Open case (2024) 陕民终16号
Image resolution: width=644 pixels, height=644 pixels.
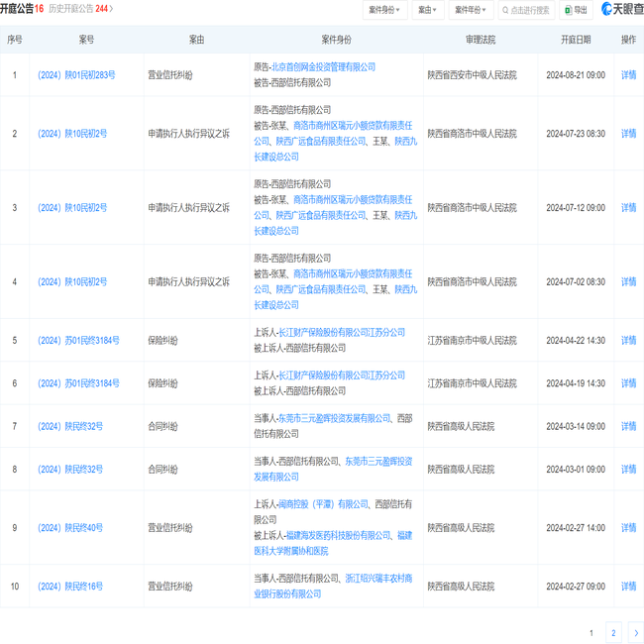tap(70, 587)
